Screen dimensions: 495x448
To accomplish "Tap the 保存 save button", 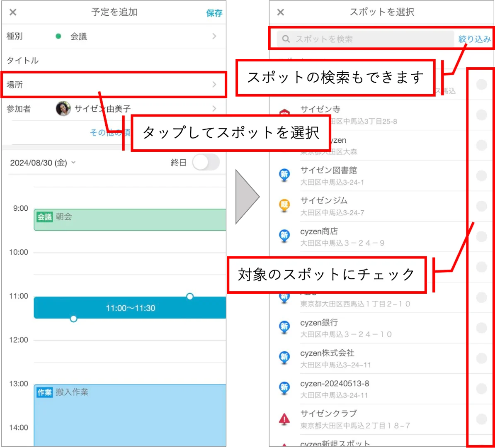I will click(x=214, y=13).
